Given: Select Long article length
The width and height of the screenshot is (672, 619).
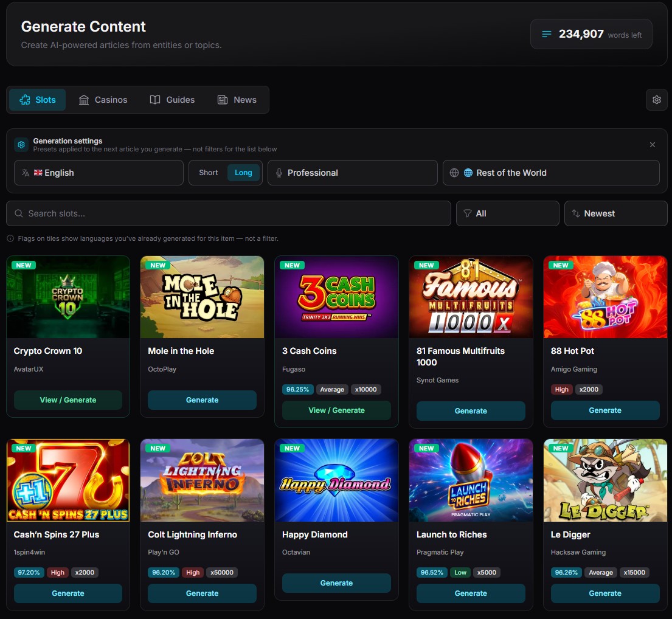Looking at the screenshot, I should pyautogui.click(x=243, y=173).
